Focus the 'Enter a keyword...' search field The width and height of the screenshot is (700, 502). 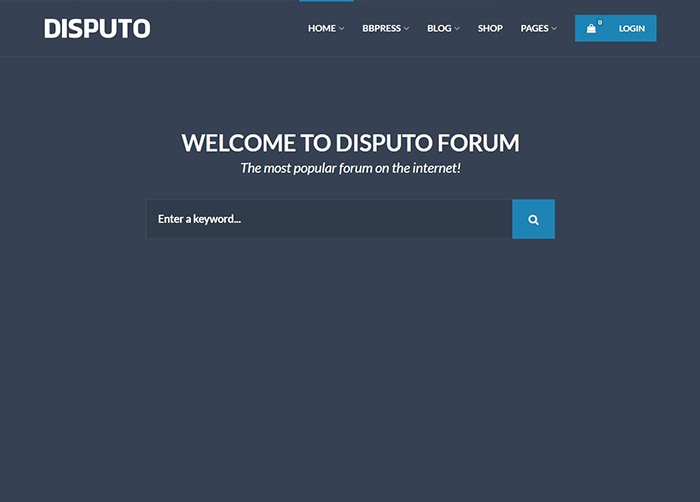(329, 219)
